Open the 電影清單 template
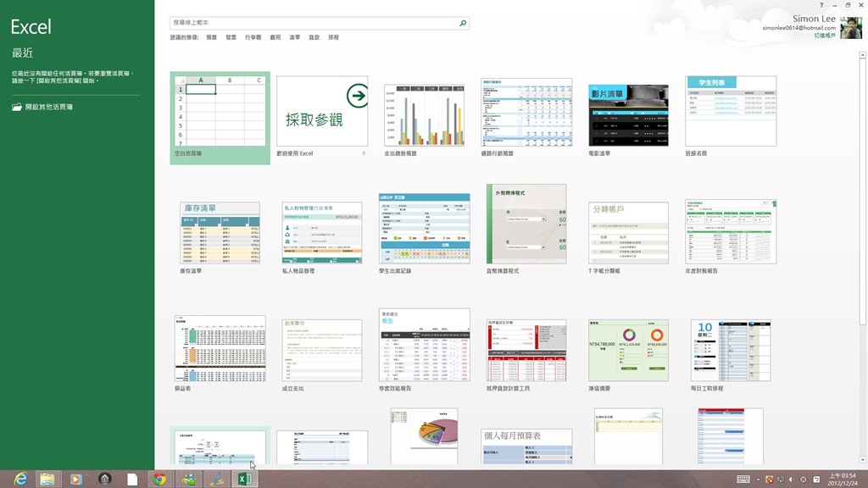This screenshot has width=868, height=488. click(x=628, y=115)
